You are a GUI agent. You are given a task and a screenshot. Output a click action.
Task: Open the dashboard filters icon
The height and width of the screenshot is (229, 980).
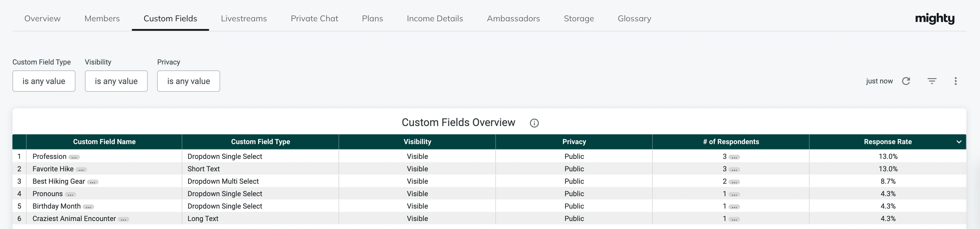[932, 81]
